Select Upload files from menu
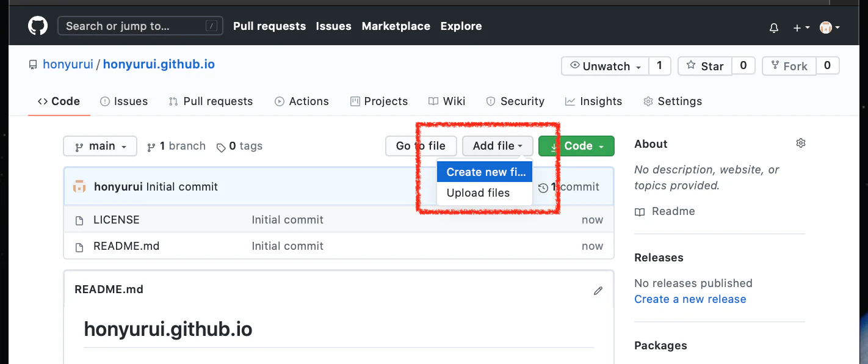 [478, 193]
